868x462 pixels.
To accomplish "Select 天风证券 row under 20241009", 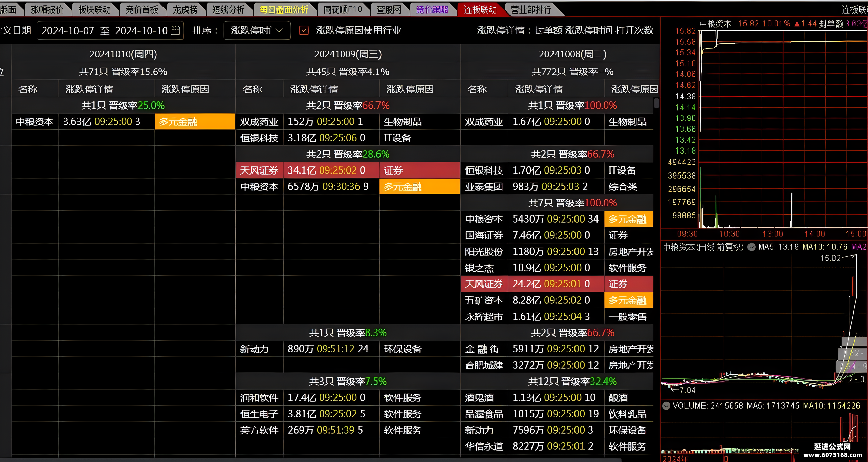I will coord(348,170).
